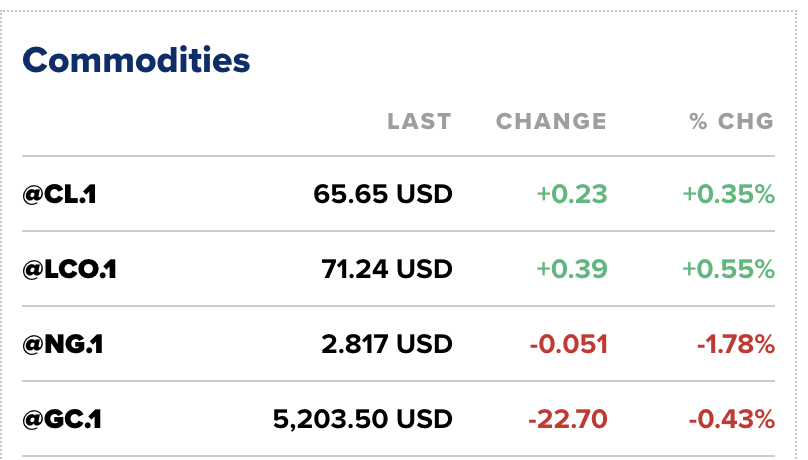
Task: Click the CHANGE column header
Action: point(551,122)
